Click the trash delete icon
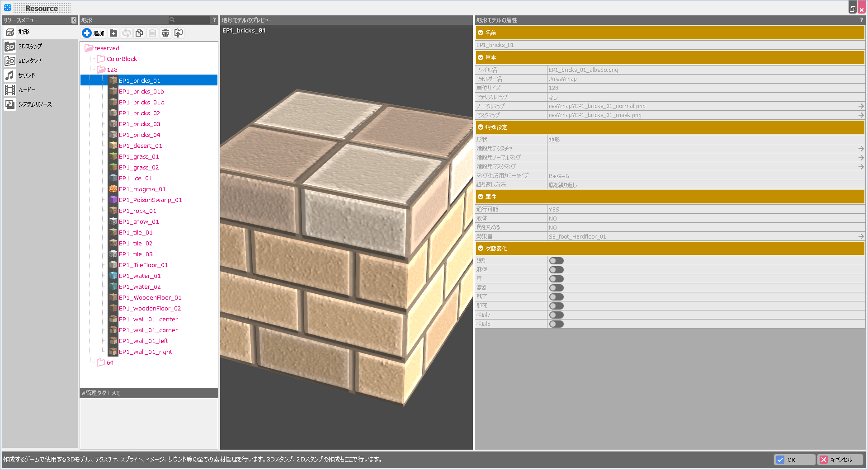 click(x=165, y=33)
